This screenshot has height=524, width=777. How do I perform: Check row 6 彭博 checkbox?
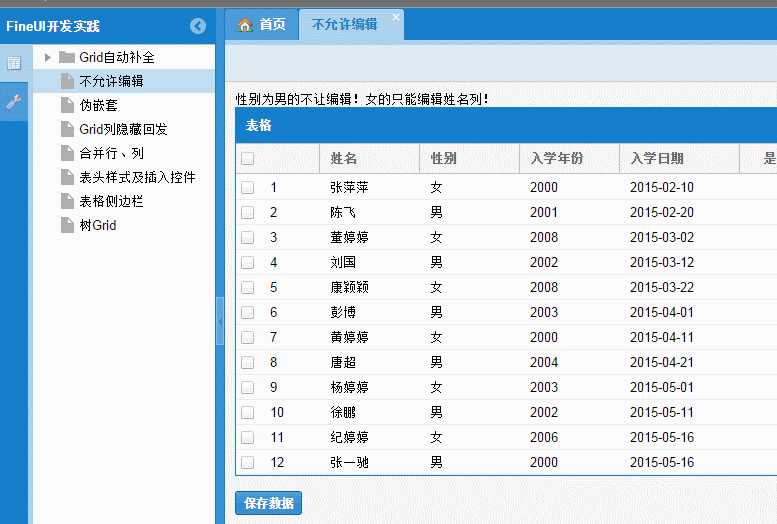[247, 312]
